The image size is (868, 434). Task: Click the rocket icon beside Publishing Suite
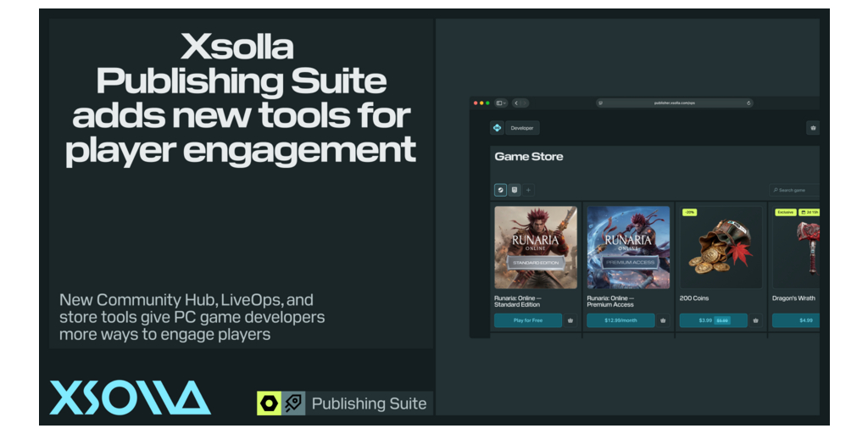pos(292,403)
